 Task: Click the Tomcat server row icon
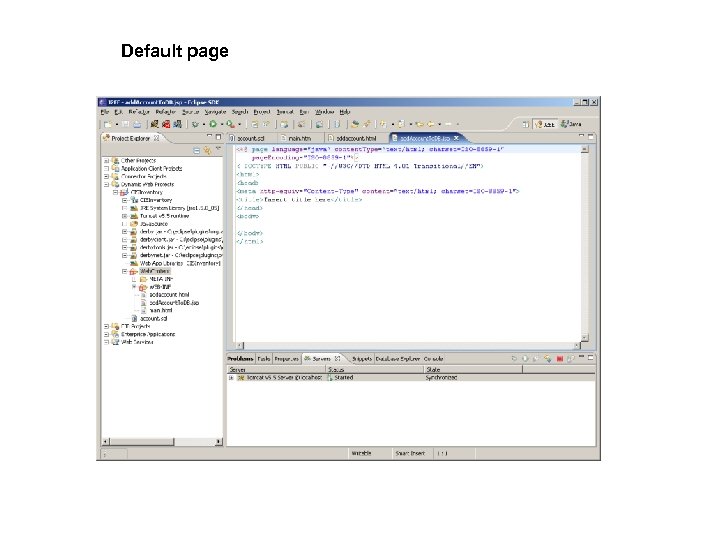click(241, 377)
